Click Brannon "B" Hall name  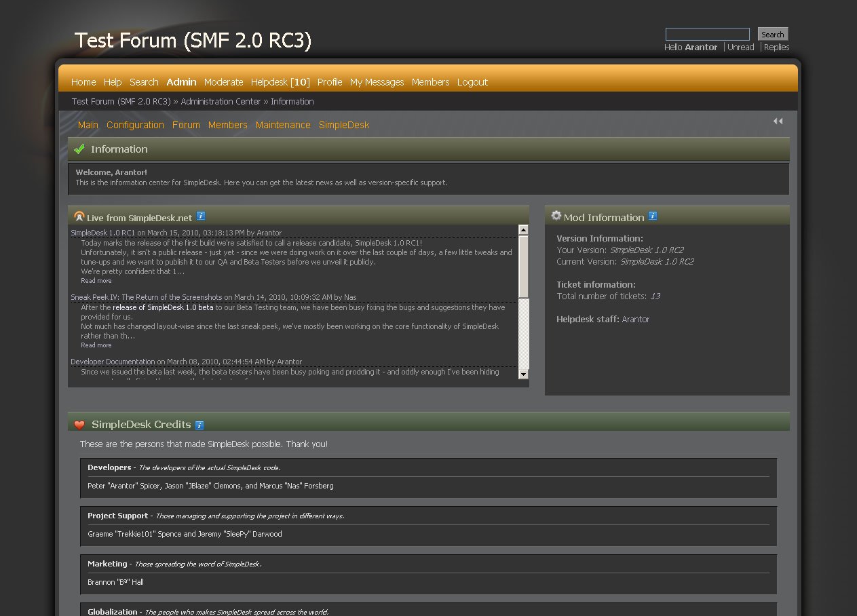(115, 583)
